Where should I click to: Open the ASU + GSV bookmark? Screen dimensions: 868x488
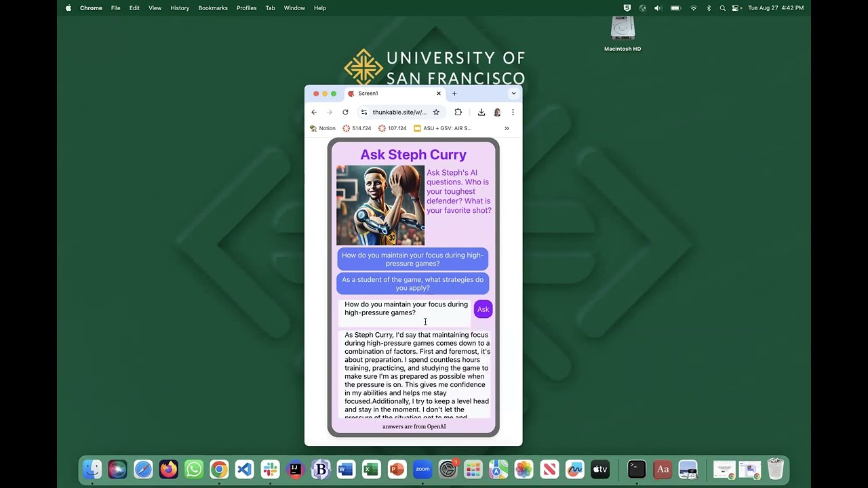(443, 128)
